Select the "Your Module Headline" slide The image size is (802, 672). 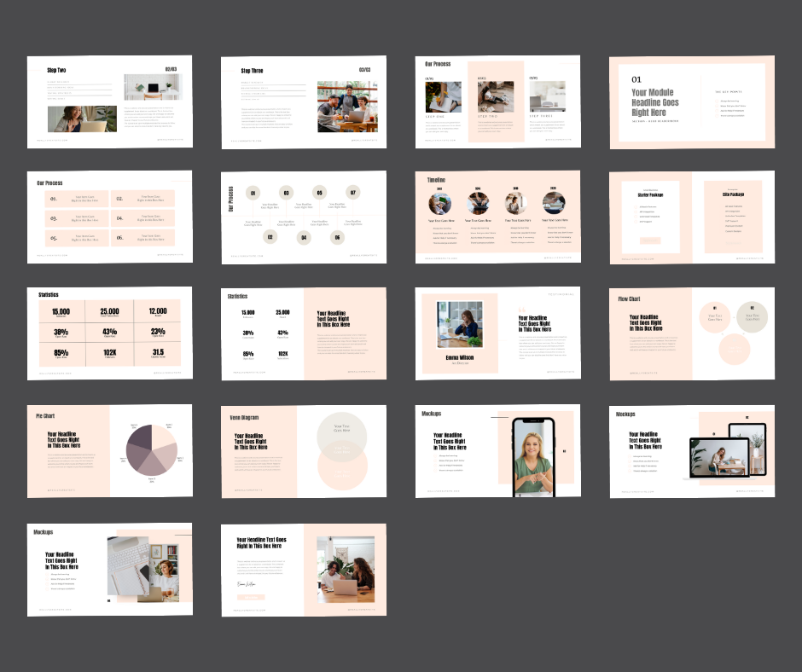tap(692, 101)
